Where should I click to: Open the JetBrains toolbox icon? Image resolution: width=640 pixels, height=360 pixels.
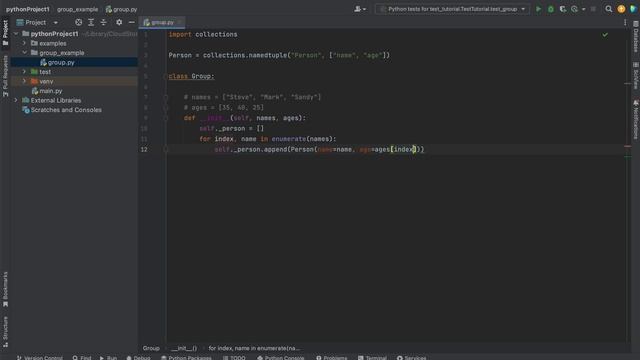coord(633,9)
